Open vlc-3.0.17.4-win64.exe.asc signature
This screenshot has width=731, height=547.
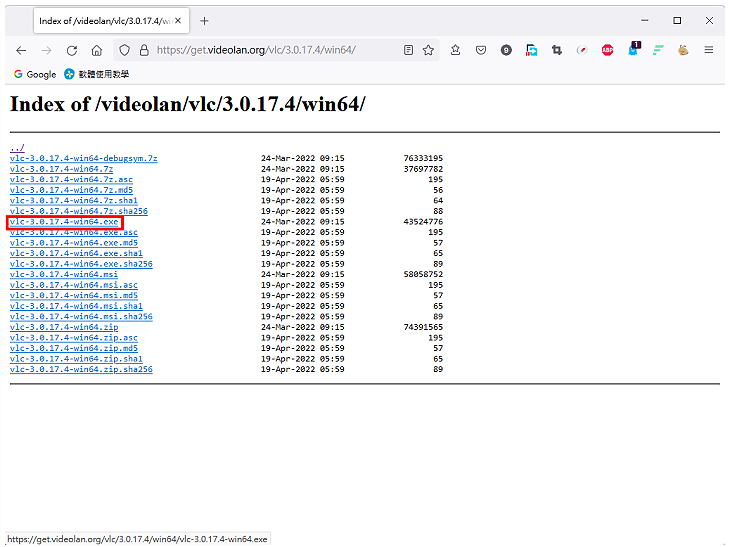[x=74, y=232]
